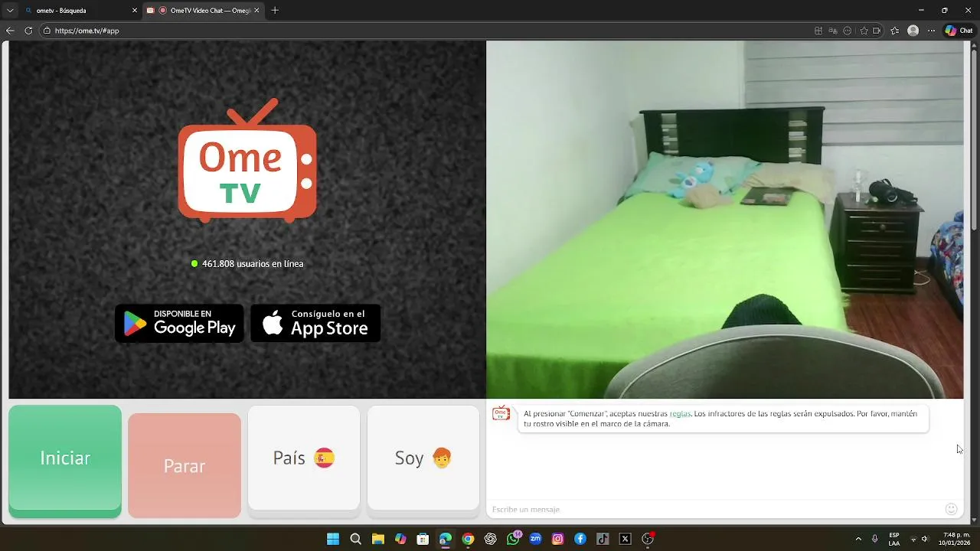
Task: Open the Windows Start menu
Action: [x=333, y=539]
